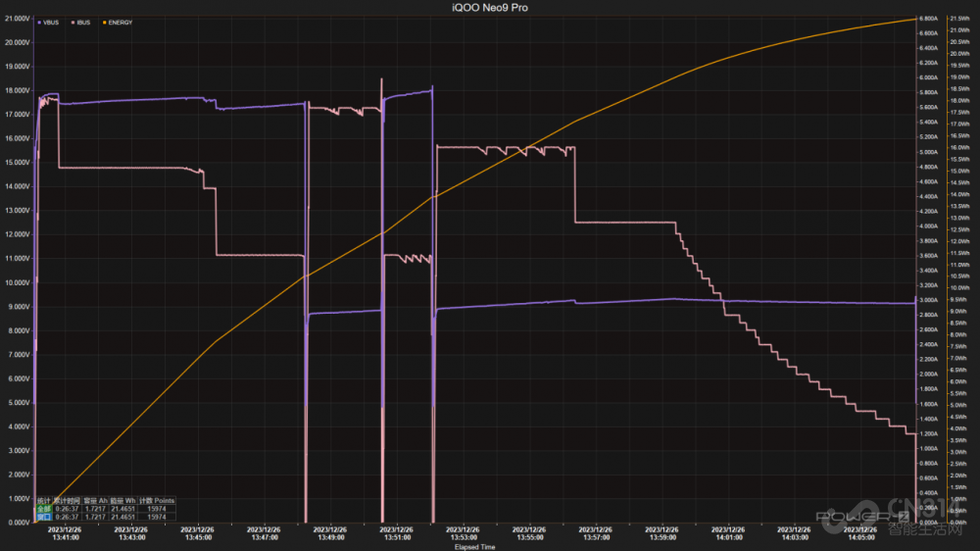The width and height of the screenshot is (980, 551).
Task: Toggle the VBUS series in the legend
Action: [x=49, y=22]
